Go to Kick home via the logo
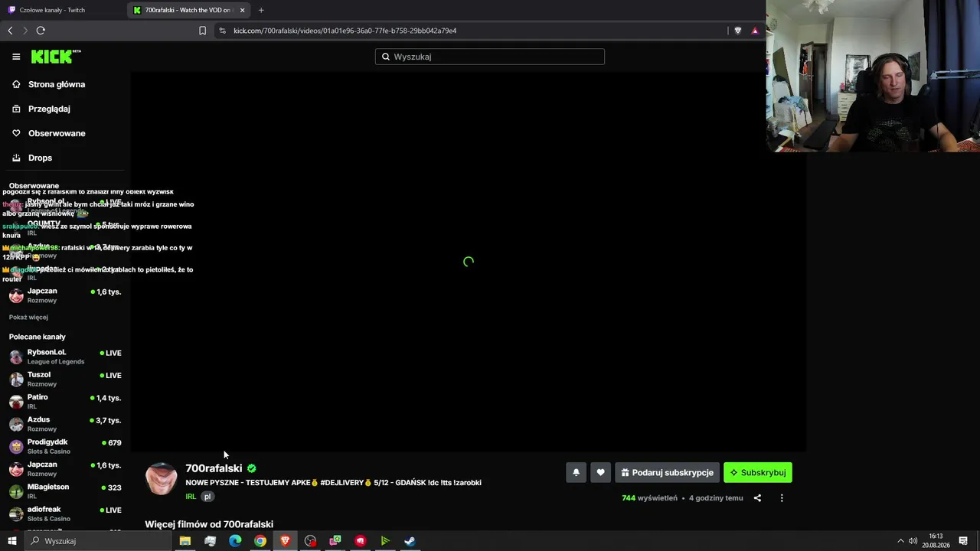 point(56,57)
